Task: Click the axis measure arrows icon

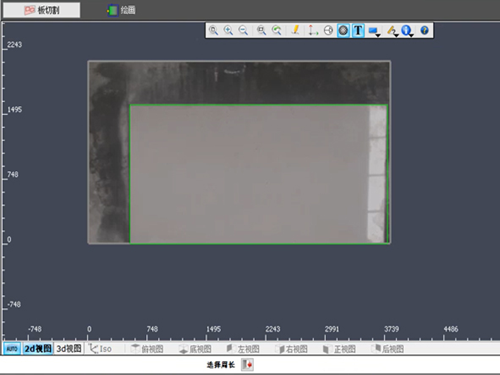Action: pos(313,31)
